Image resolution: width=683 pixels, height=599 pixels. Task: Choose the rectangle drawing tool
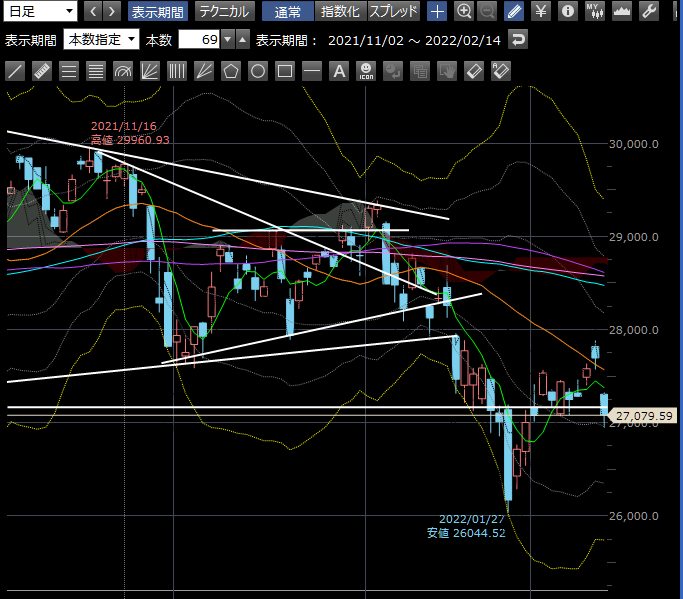285,71
